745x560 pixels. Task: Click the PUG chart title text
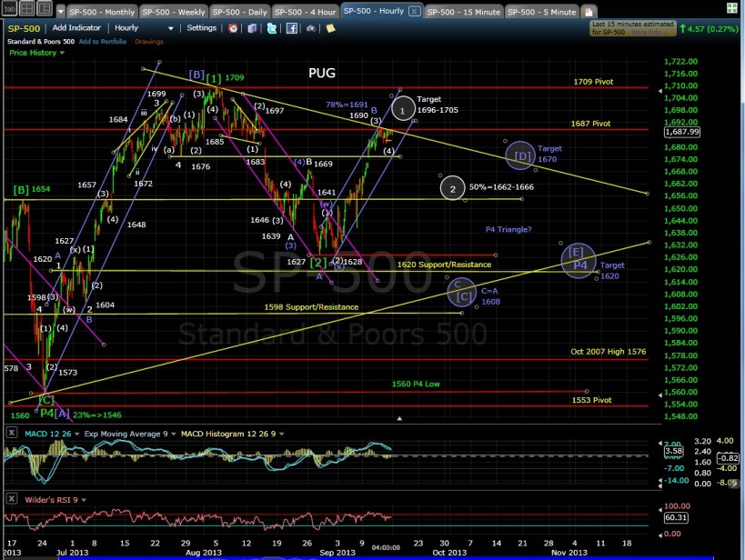(322, 73)
